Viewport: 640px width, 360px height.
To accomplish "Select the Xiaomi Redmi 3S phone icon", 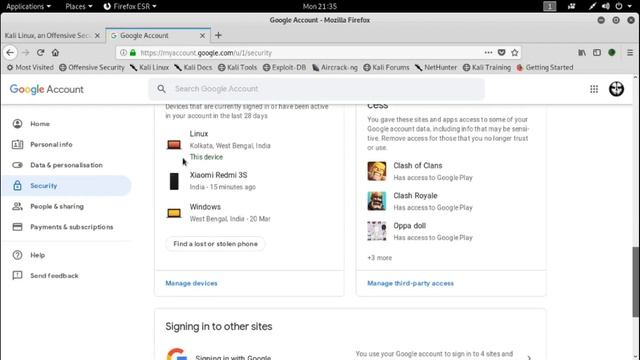I will (174, 181).
